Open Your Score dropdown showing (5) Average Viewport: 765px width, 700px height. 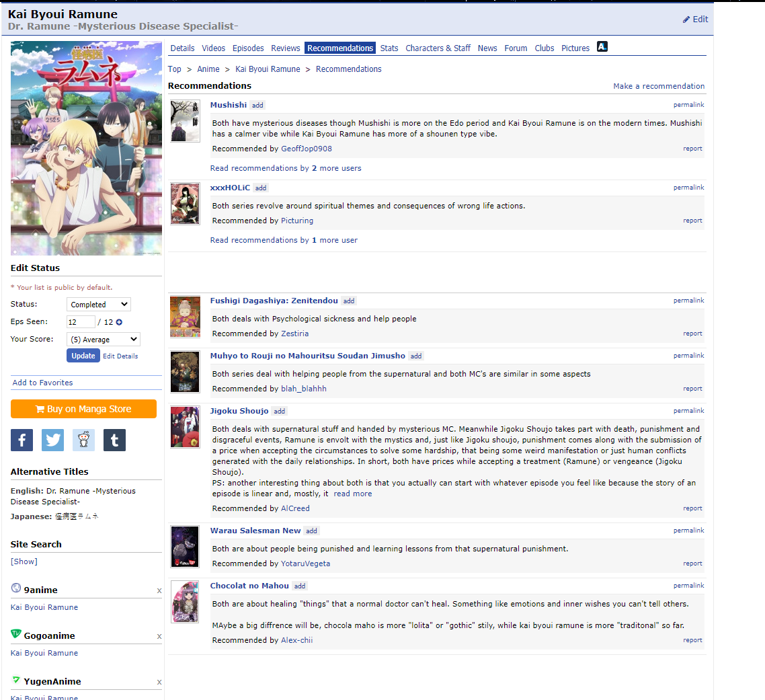pos(104,340)
